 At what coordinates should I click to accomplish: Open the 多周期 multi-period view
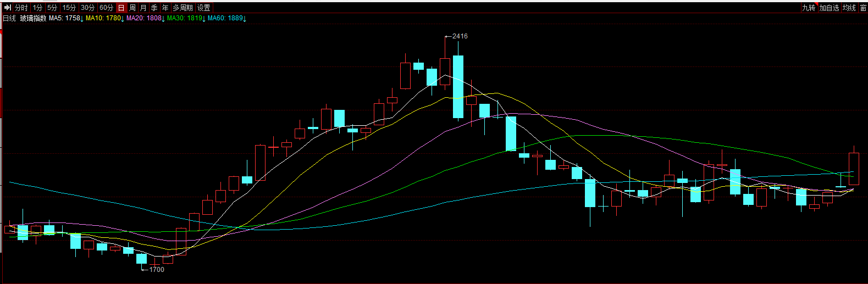tap(183, 8)
